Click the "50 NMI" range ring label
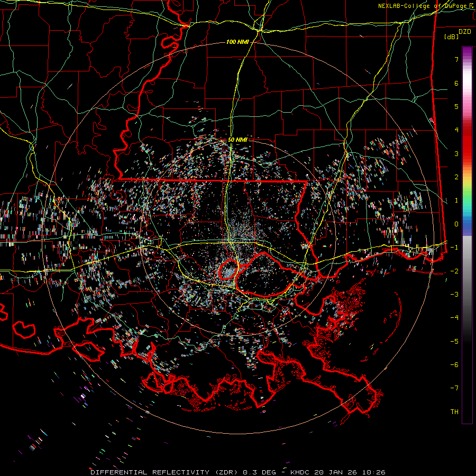This screenshot has width=476, height=476. (237, 140)
